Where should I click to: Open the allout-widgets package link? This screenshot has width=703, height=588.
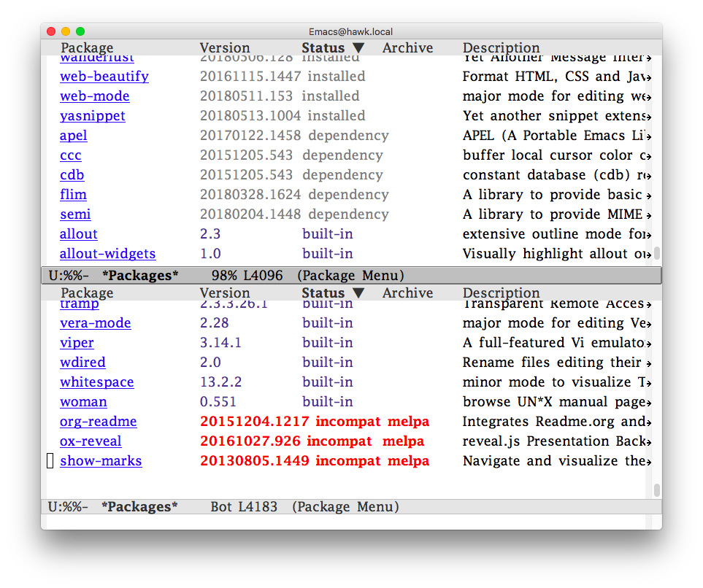(x=107, y=254)
